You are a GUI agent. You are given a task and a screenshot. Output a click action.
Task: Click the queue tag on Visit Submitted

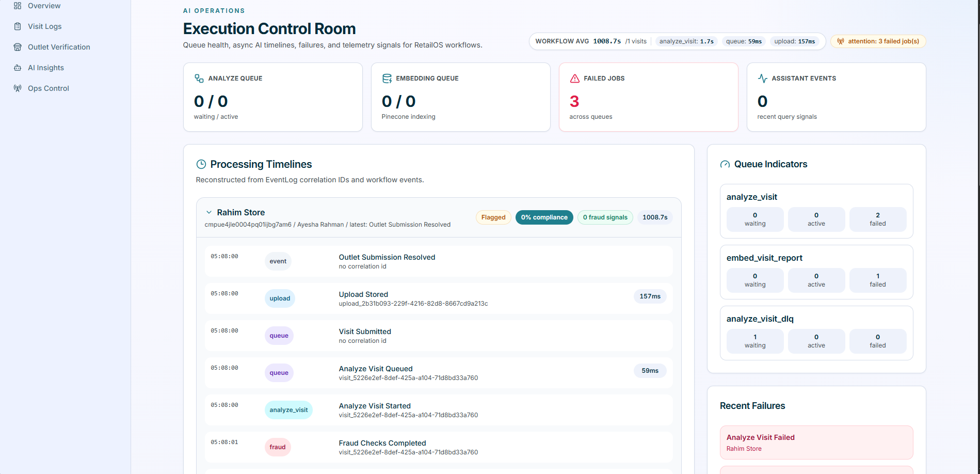coord(279,336)
